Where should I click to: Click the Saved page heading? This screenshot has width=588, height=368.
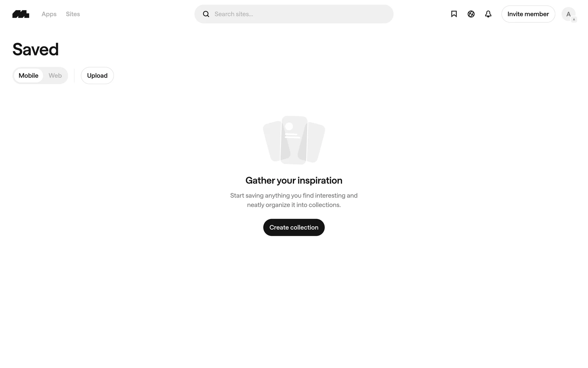point(36,49)
